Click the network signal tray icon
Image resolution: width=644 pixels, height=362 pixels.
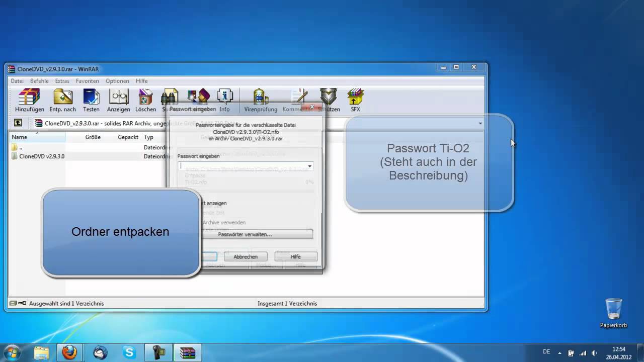point(583,352)
